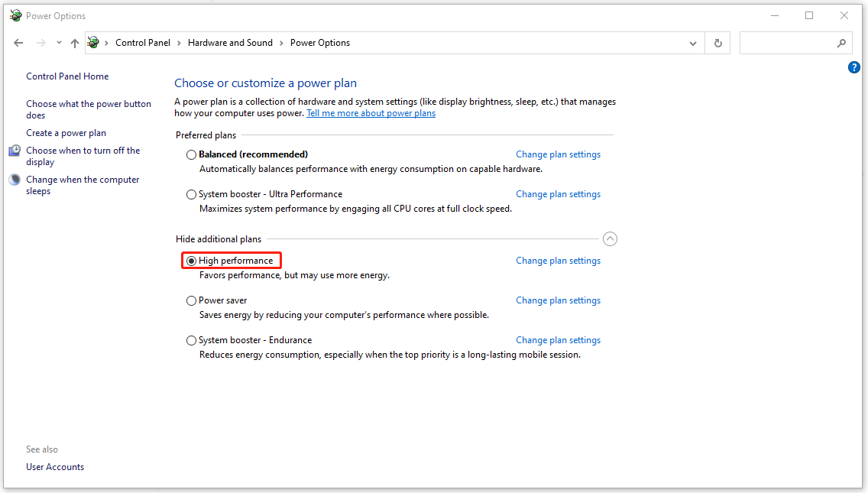Click the back navigation arrow
Image resolution: width=868 pixels, height=493 pixels.
[18, 43]
